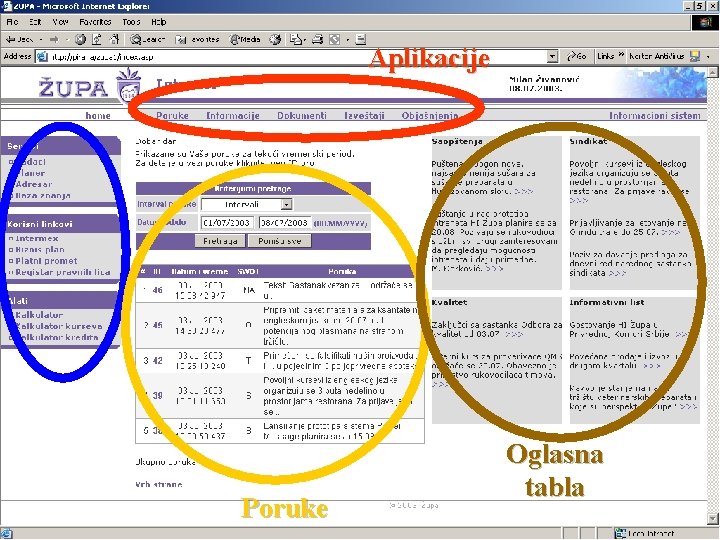Screen dimensions: 720x540
Task: Open the Kalkulator tool link
Action: 39,315
